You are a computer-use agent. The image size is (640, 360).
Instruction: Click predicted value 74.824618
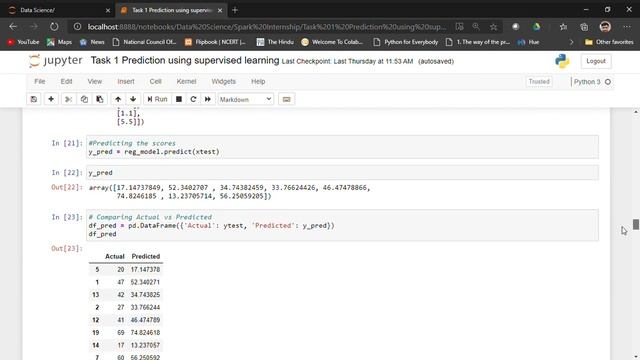coord(145,333)
